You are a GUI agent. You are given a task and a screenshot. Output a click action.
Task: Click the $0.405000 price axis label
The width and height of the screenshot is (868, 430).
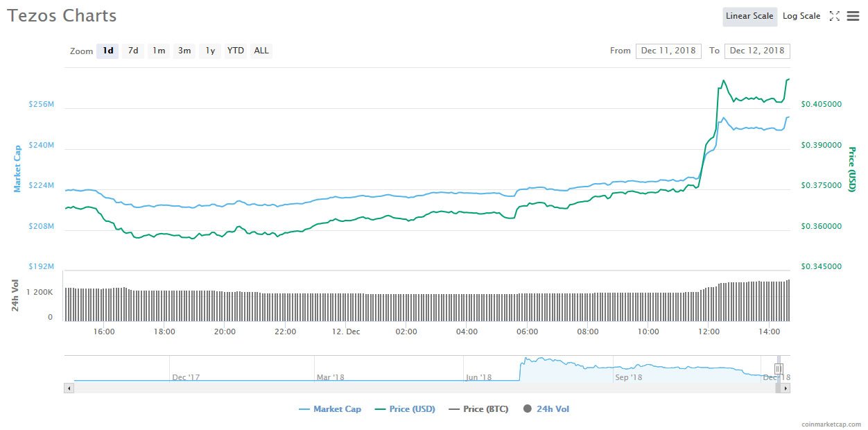(822, 104)
